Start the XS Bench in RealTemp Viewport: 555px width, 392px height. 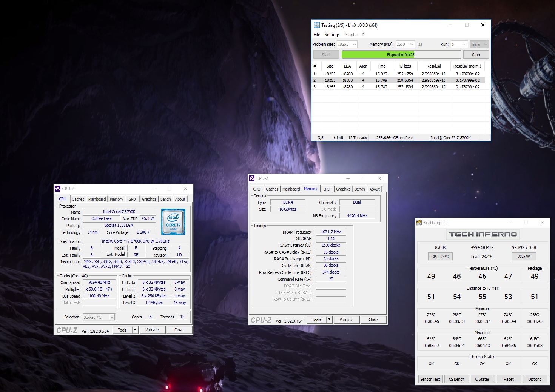coord(456,379)
